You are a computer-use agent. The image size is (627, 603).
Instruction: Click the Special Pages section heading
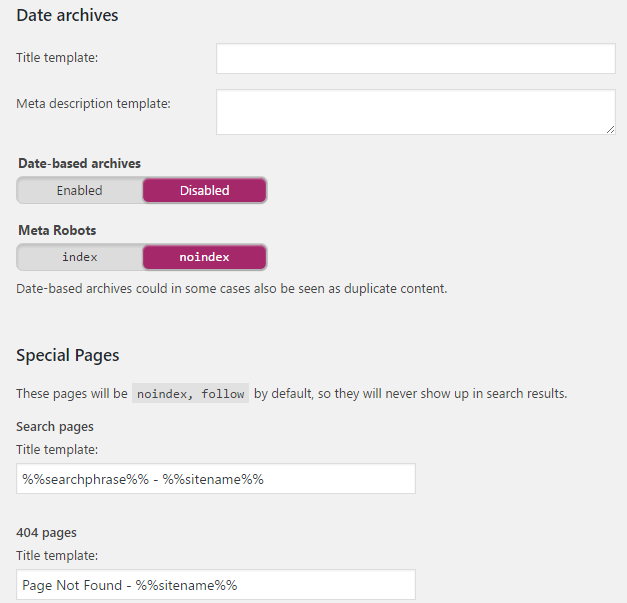pos(68,355)
